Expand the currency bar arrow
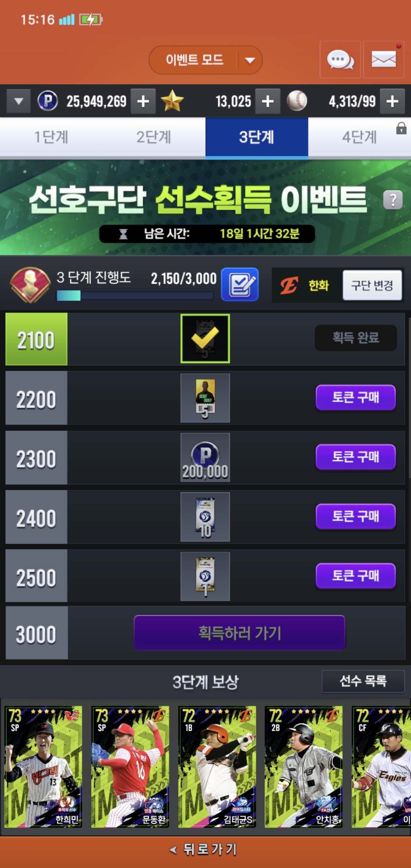This screenshot has height=868, width=411. coord(18,101)
